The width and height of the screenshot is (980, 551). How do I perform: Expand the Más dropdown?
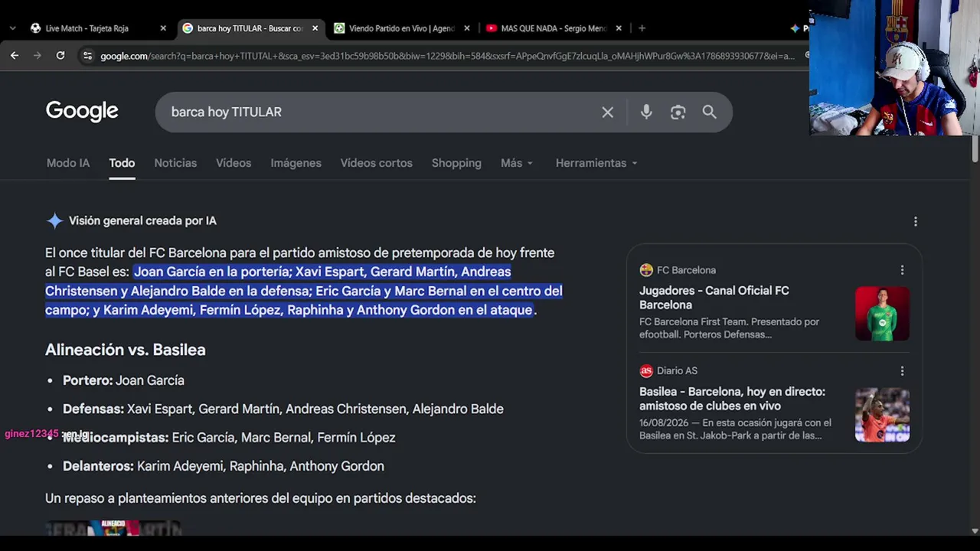pyautogui.click(x=517, y=163)
